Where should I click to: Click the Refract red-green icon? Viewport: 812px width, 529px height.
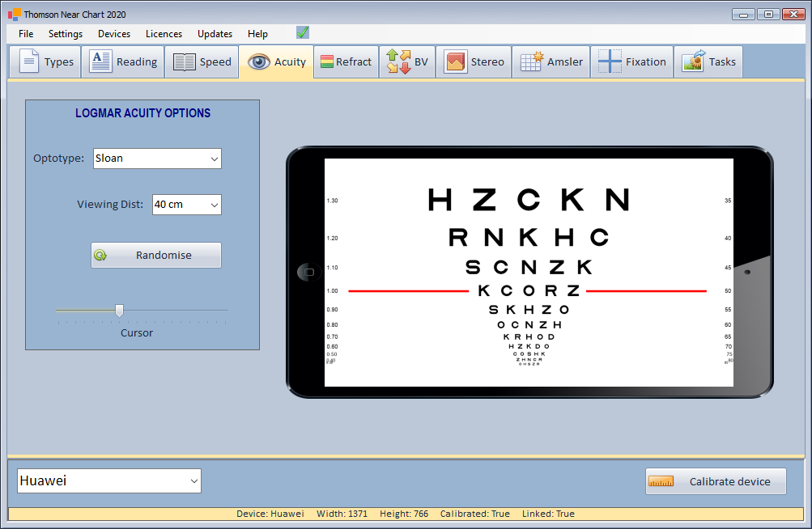coord(327,62)
